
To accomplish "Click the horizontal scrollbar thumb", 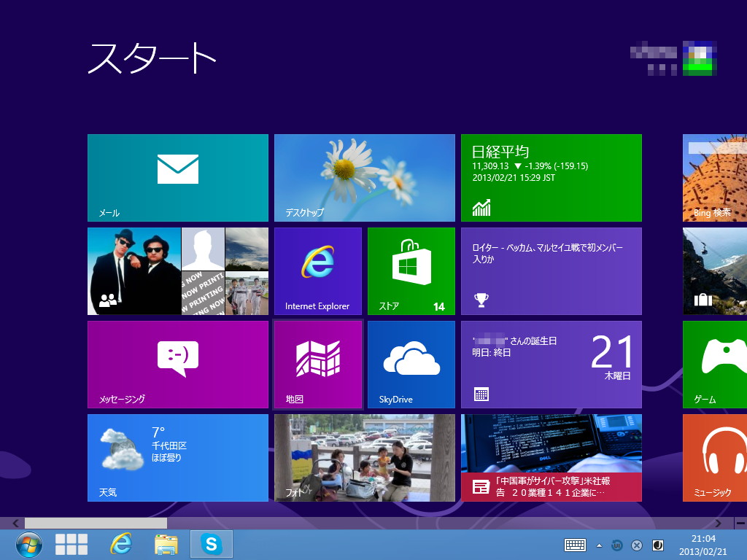I will (96, 523).
